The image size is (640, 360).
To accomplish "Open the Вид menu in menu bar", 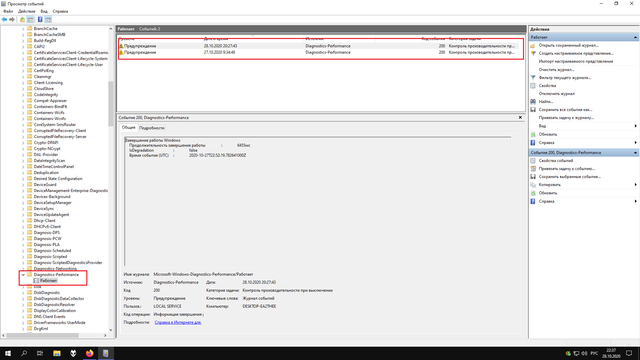I will point(44,11).
